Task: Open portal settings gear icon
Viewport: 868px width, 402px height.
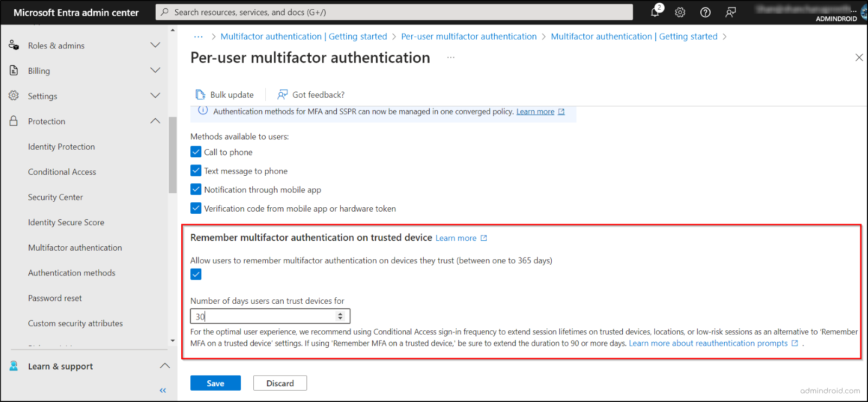Action: [680, 12]
